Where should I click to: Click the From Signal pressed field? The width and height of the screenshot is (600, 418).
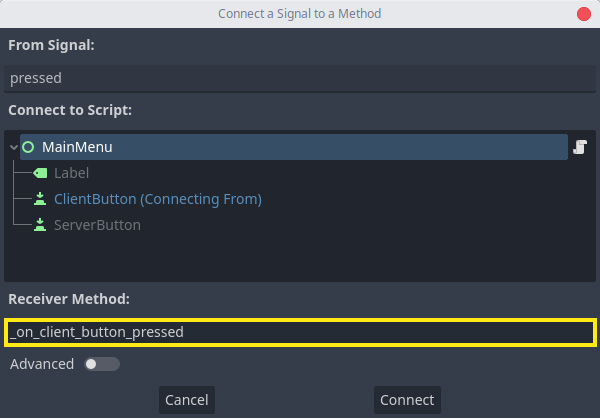tap(300, 78)
